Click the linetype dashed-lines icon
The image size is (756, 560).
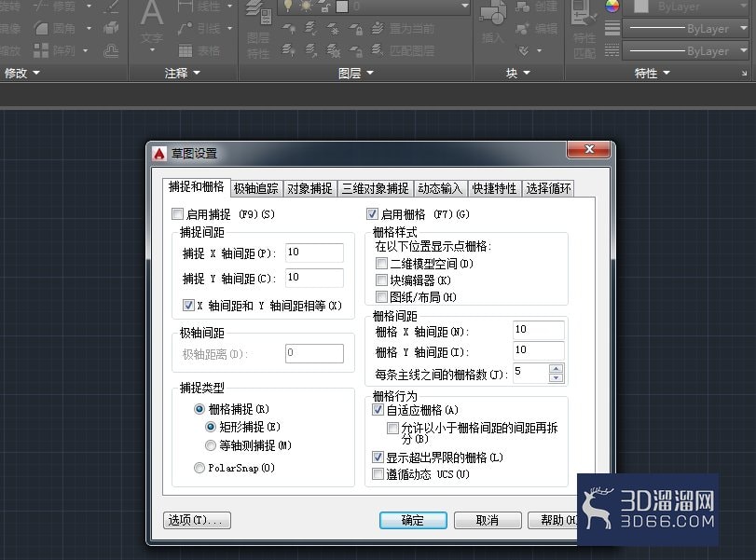tap(612, 50)
